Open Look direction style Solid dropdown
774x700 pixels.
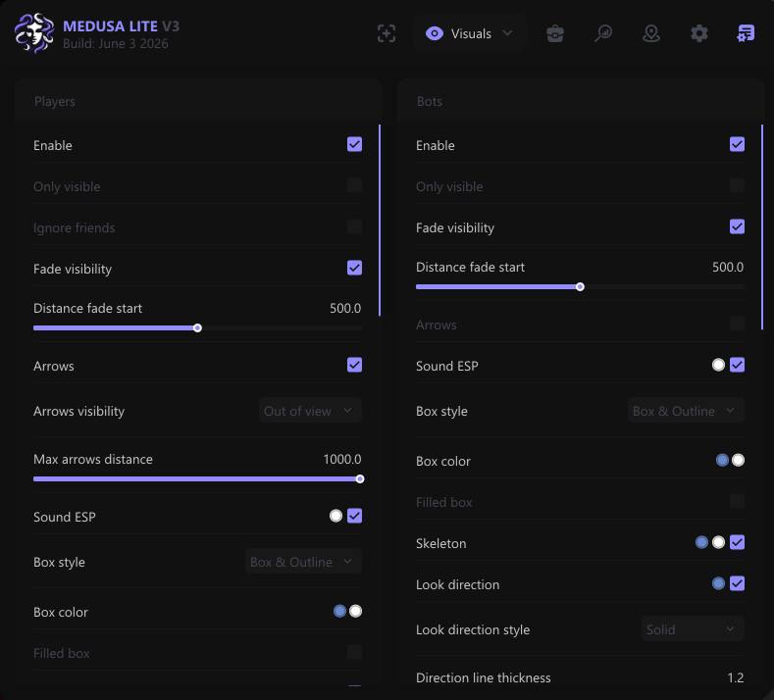point(693,629)
